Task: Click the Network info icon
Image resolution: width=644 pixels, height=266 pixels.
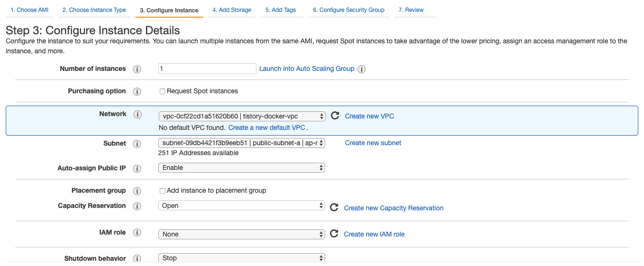Action: pyautogui.click(x=137, y=115)
